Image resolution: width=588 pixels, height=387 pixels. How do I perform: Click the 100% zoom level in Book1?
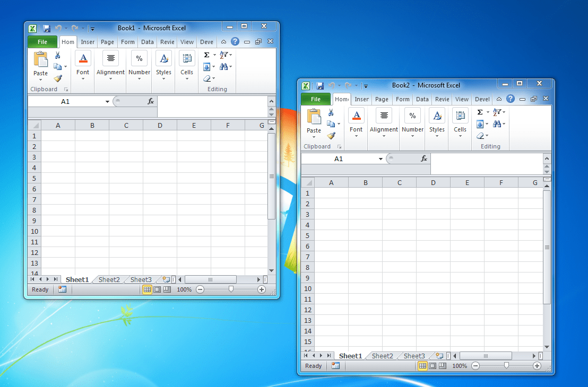pyautogui.click(x=184, y=289)
